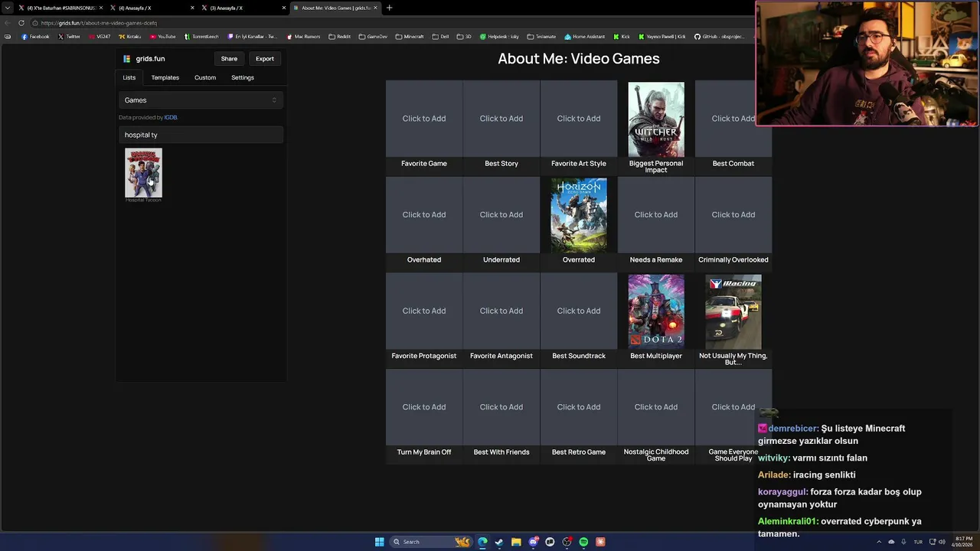The height and width of the screenshot is (551, 980).
Task: Open the Mac Rumors bookmark
Action: click(304, 37)
